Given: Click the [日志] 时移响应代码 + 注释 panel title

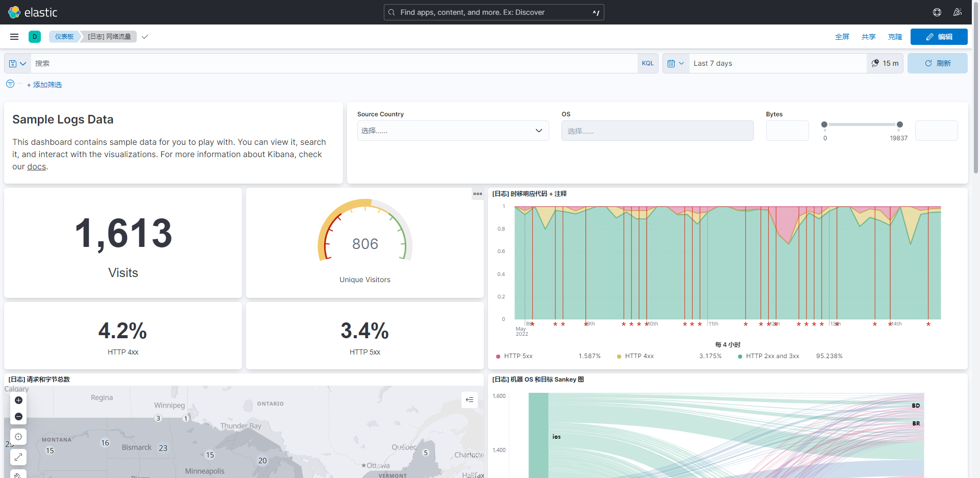Looking at the screenshot, I should pos(529,194).
